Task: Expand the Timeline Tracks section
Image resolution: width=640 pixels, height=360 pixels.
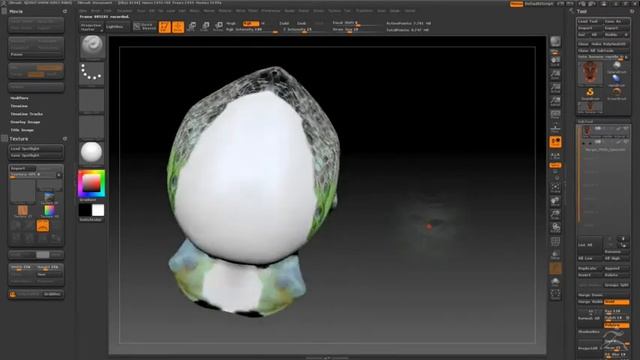Action: coord(27,114)
